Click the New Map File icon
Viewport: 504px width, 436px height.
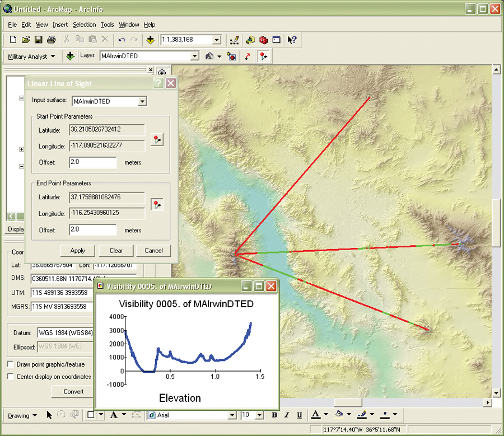click(x=13, y=40)
